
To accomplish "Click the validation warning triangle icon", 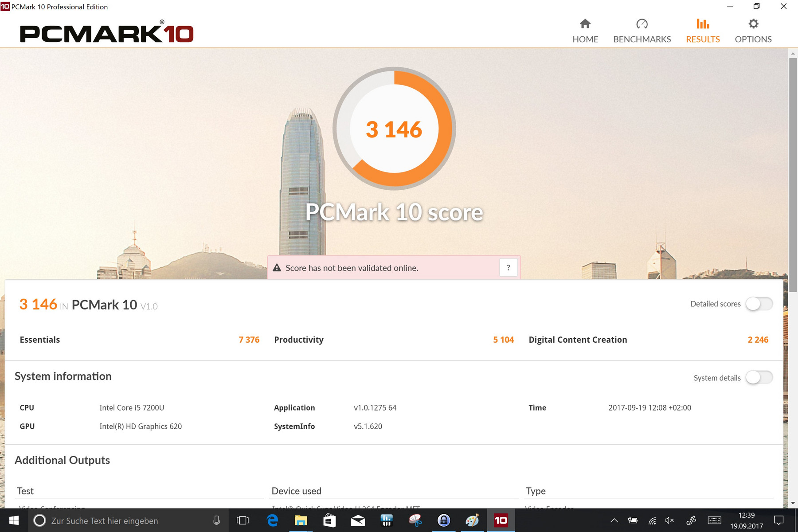I will point(277,268).
